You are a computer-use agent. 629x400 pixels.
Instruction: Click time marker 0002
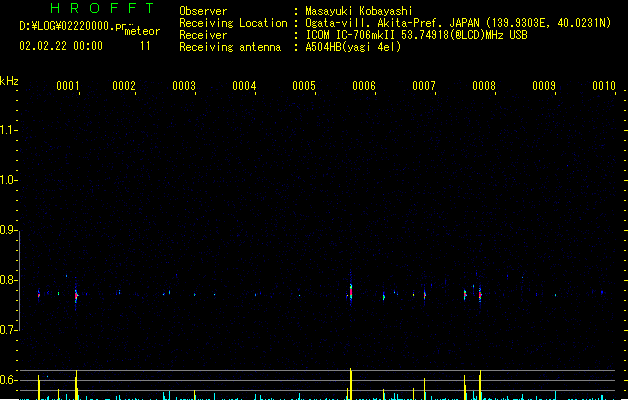tap(124, 86)
